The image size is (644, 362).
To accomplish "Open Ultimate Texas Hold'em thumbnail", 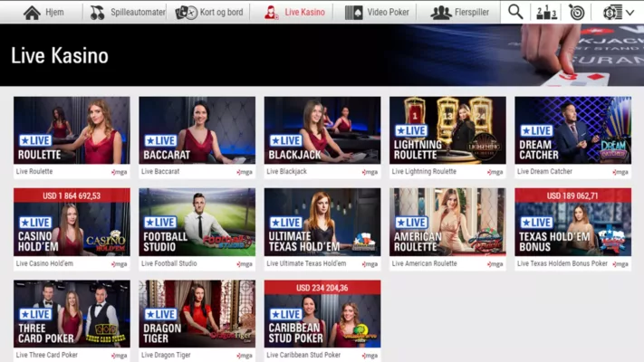I will click(x=322, y=222).
